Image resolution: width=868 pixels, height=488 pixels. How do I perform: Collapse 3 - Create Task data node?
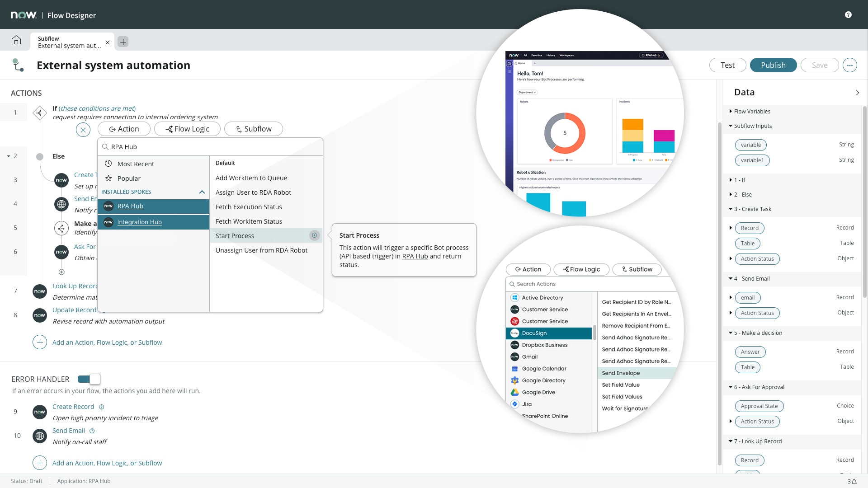pyautogui.click(x=730, y=209)
